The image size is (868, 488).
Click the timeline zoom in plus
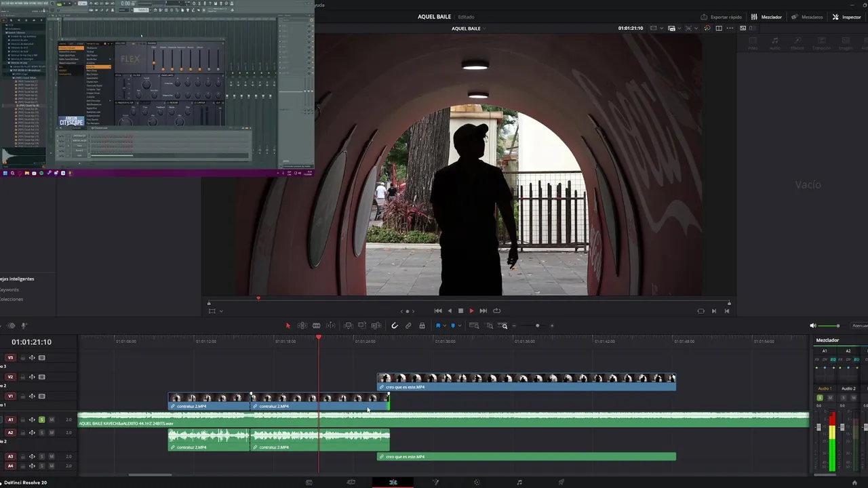pyautogui.click(x=552, y=326)
